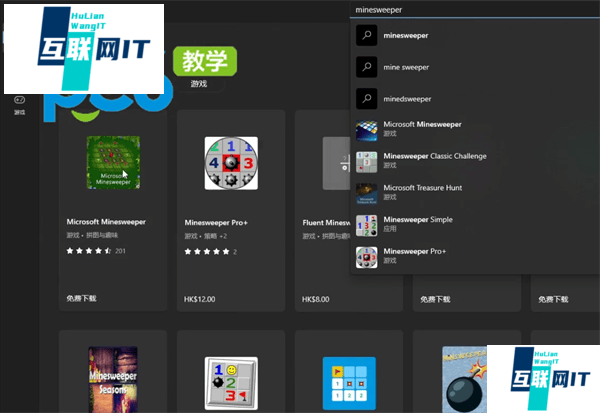Click the Minesweeper Pro+ card title
The image size is (600, 413).
coord(216,223)
